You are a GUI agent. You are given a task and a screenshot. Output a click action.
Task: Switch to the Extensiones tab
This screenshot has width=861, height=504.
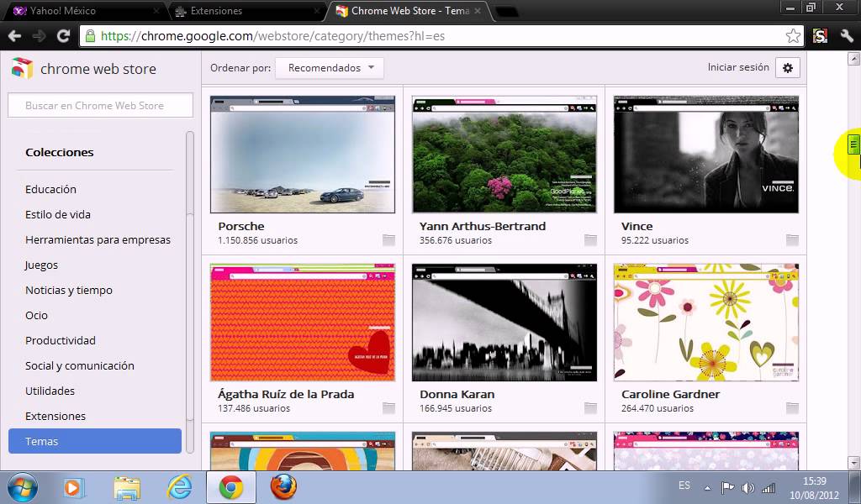[x=245, y=10]
